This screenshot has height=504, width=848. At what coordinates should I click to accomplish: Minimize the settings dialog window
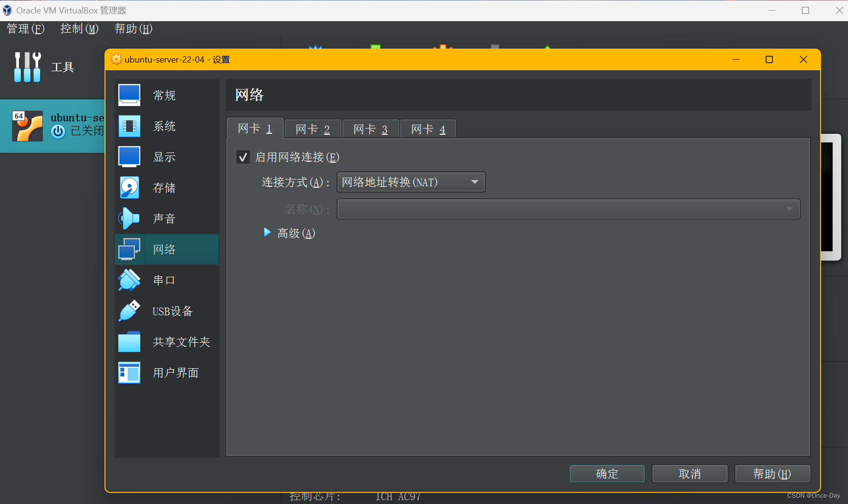(736, 59)
